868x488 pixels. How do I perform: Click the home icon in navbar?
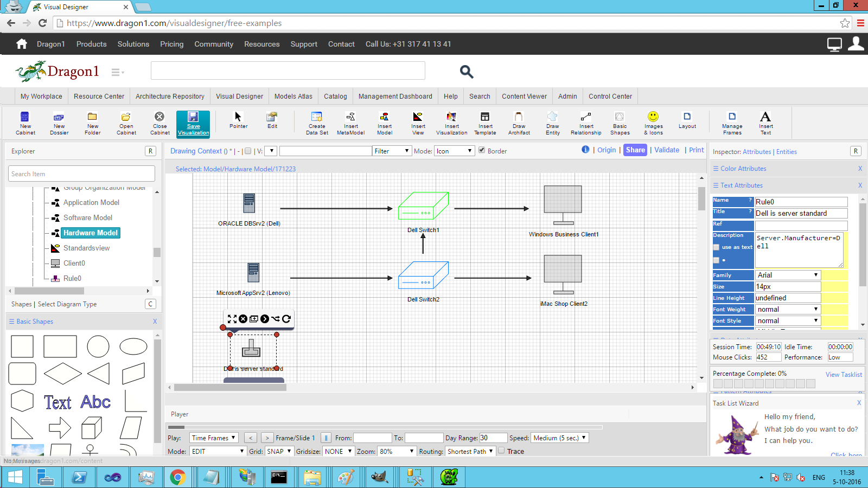click(22, 44)
